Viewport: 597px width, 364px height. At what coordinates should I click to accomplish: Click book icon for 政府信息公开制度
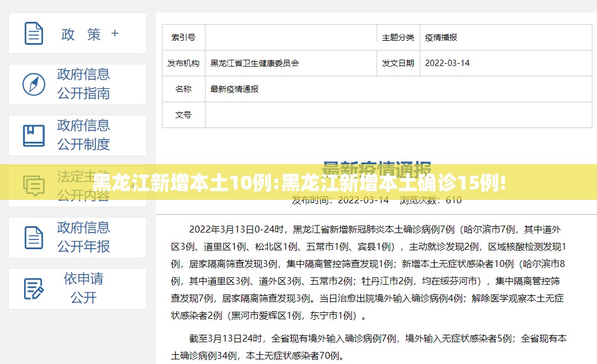[34, 135]
